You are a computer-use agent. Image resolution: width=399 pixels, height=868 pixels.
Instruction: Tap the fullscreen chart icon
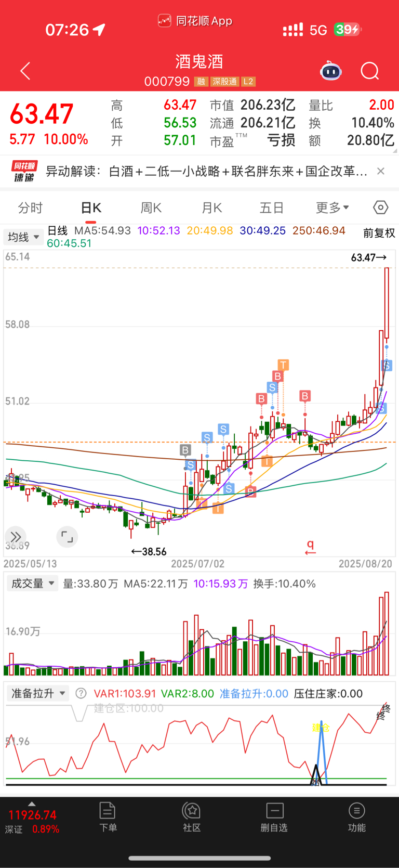click(67, 537)
